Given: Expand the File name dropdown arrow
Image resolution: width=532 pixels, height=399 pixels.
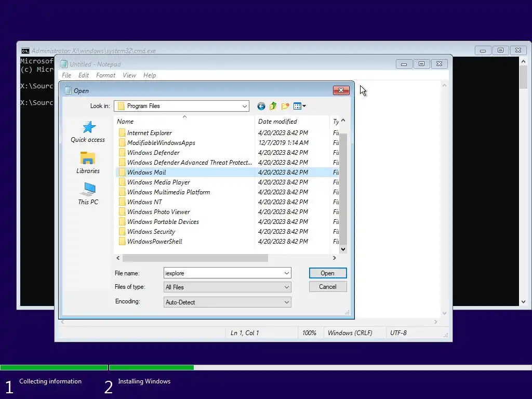Looking at the screenshot, I should (287, 273).
